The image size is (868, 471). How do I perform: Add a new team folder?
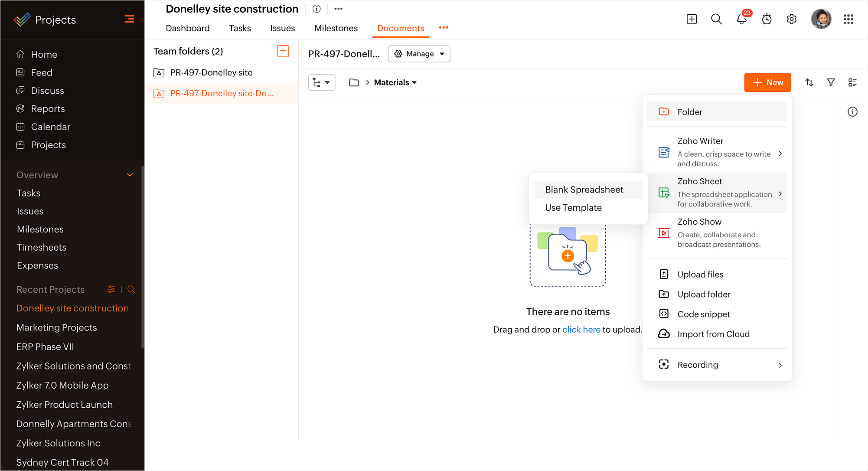(x=283, y=51)
